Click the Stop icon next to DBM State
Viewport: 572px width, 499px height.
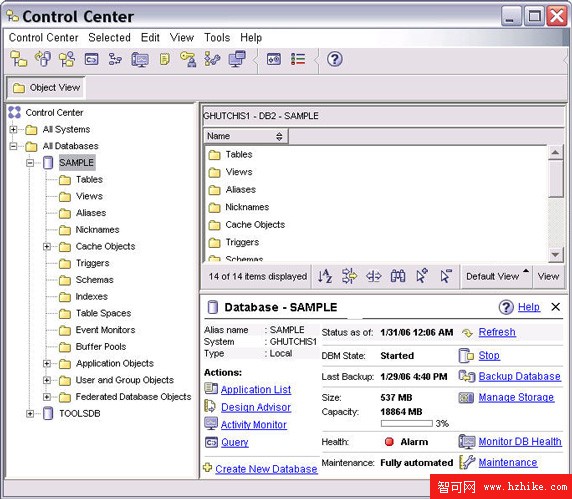pyautogui.click(x=466, y=355)
